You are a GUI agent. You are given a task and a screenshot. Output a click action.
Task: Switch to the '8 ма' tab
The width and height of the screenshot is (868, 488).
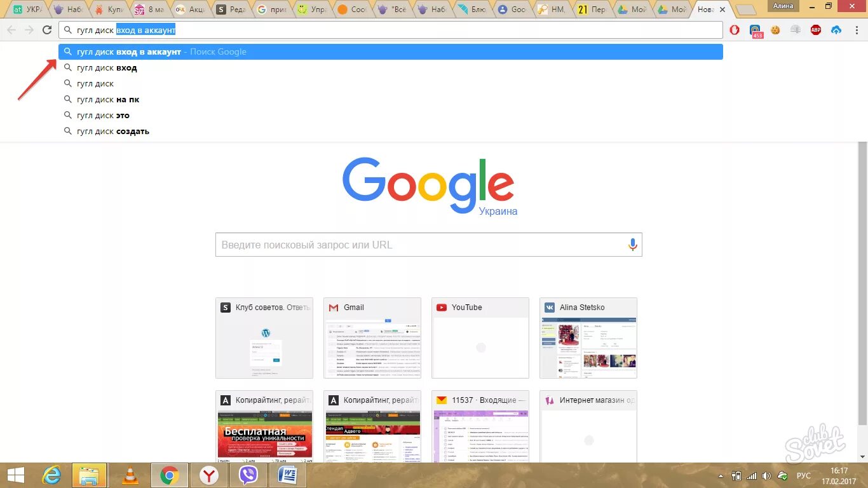151,10
